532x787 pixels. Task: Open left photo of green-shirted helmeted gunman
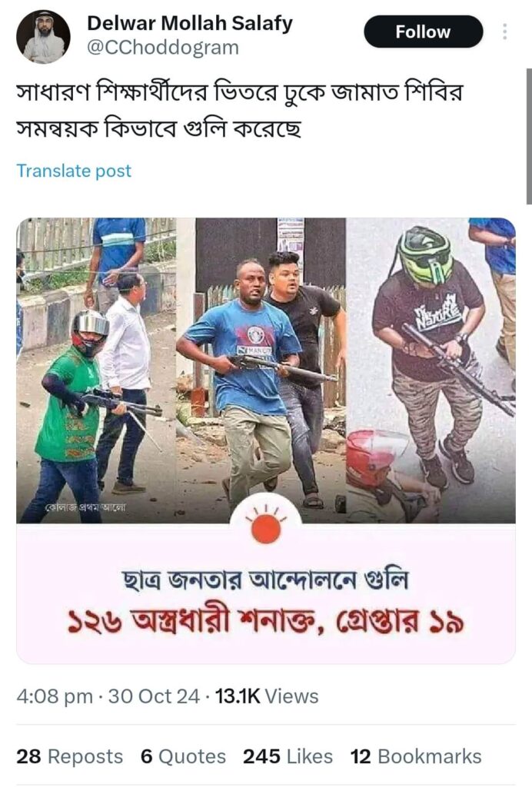point(96,370)
